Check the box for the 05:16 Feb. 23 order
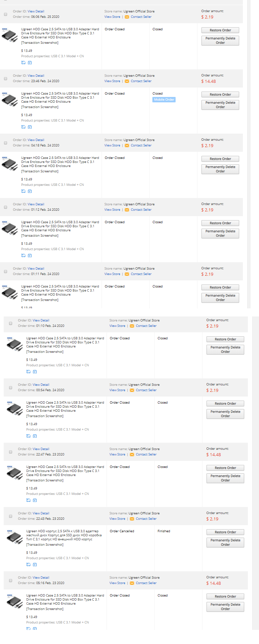 10,580
